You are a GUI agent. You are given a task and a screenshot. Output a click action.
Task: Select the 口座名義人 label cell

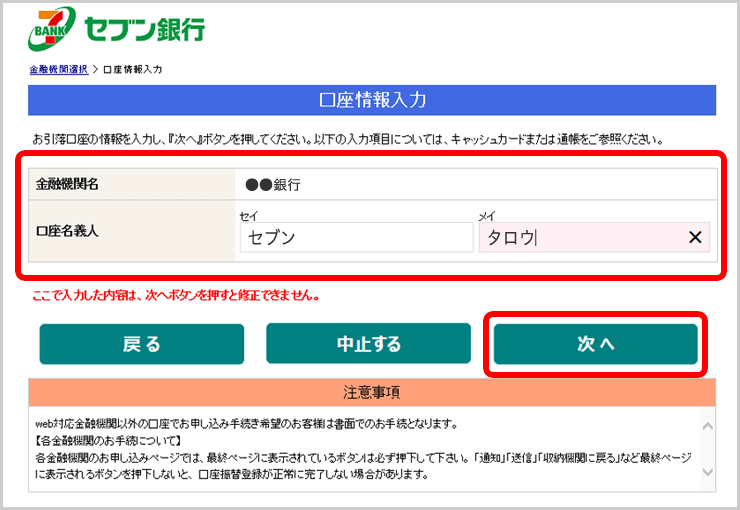click(132, 231)
